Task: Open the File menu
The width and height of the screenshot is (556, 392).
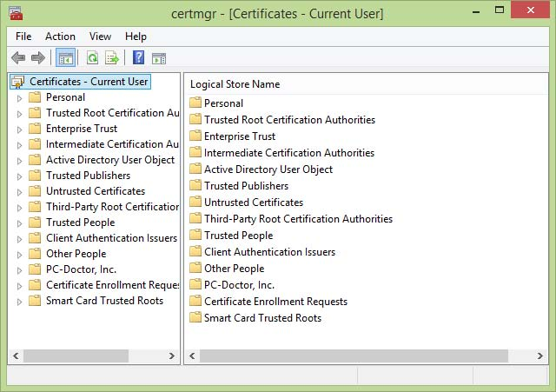Action: point(23,37)
